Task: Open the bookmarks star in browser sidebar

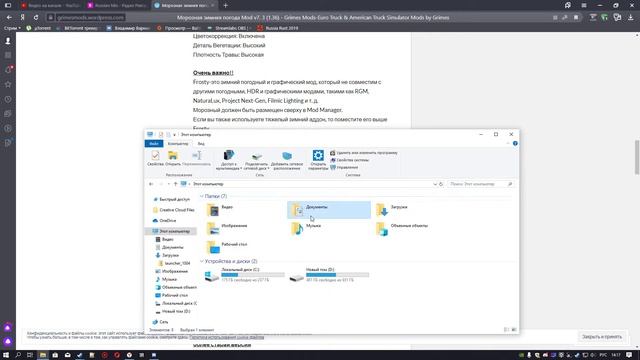Action: (8, 84)
